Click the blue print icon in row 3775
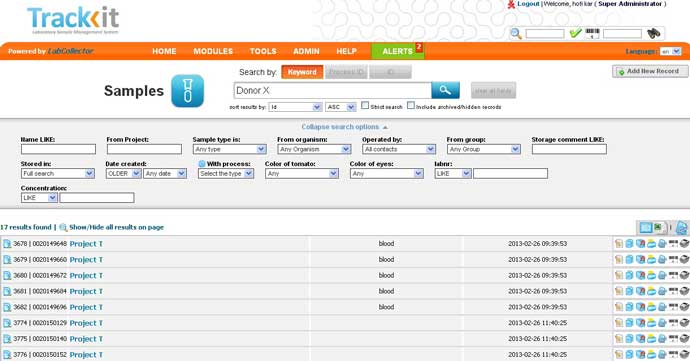The height and width of the screenshot is (361, 690). (x=662, y=339)
